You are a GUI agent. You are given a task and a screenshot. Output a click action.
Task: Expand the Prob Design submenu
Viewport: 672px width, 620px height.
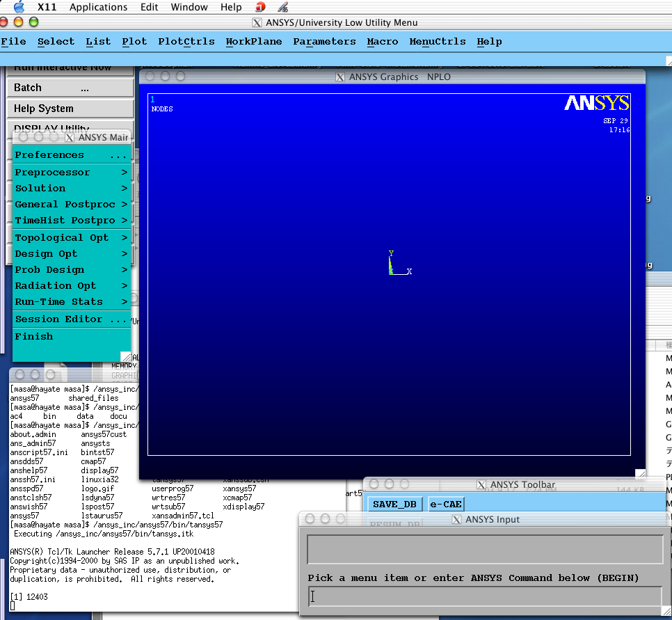pos(71,270)
